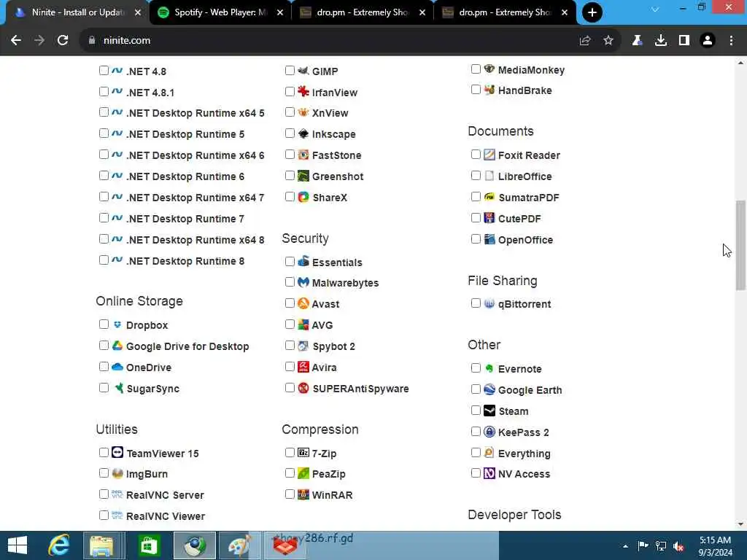
Task: Open the Windows Start button
Action: pyautogui.click(x=18, y=545)
